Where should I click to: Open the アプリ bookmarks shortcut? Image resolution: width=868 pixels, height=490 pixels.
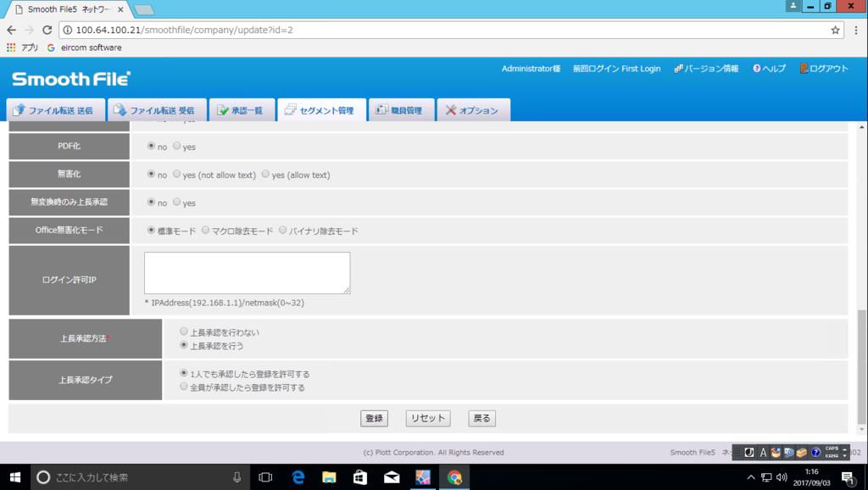tap(23, 47)
